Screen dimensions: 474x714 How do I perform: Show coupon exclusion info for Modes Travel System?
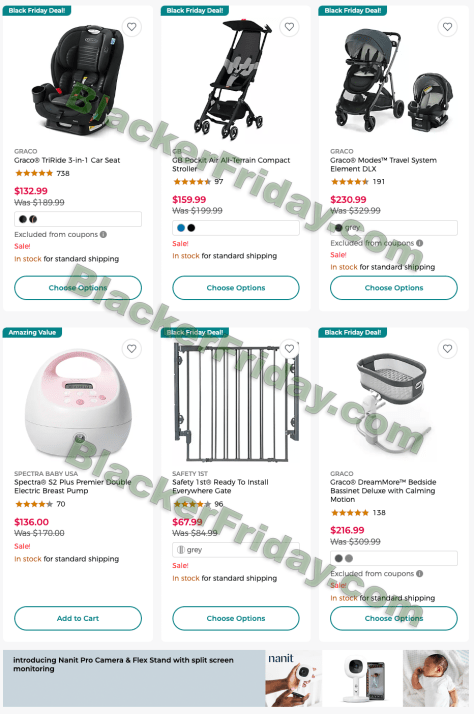pos(419,243)
